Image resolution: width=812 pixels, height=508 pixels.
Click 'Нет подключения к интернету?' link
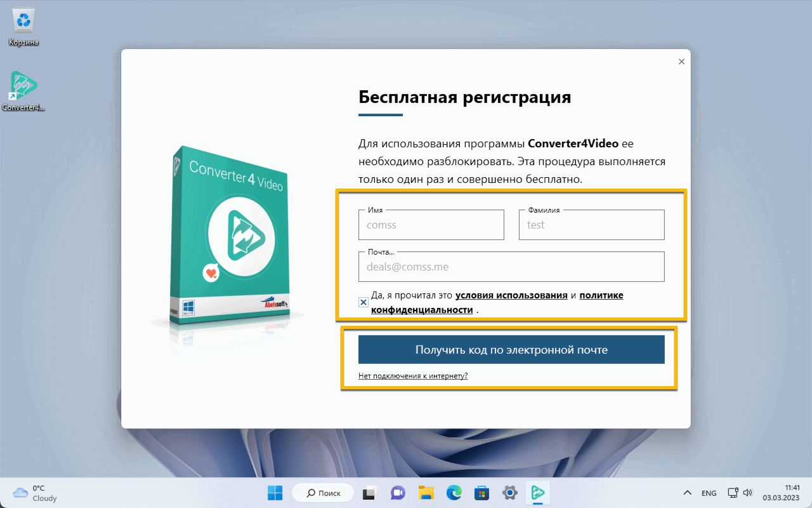pyautogui.click(x=413, y=375)
